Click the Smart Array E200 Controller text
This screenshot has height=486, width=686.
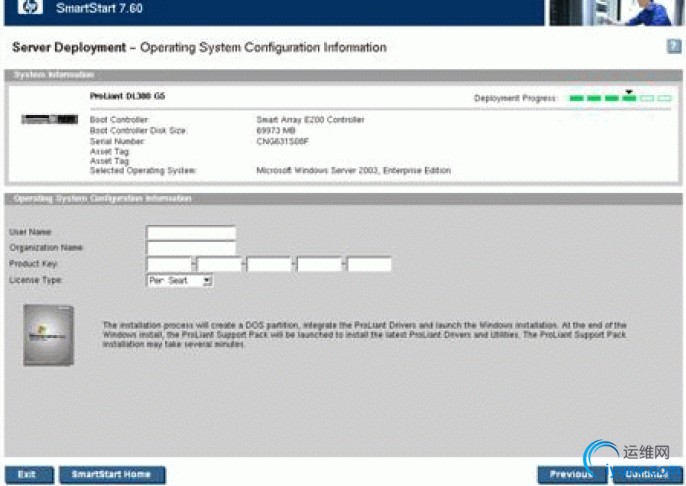310,119
